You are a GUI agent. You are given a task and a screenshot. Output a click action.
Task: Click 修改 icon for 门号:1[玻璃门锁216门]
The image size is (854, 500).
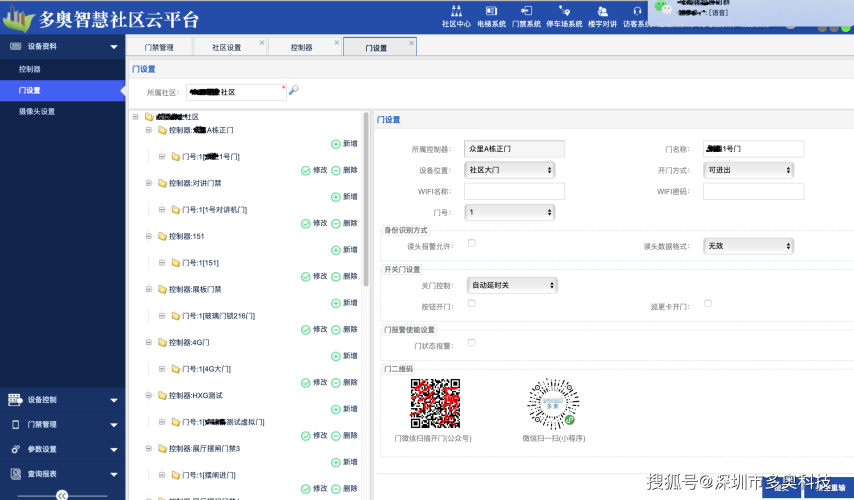click(x=306, y=330)
